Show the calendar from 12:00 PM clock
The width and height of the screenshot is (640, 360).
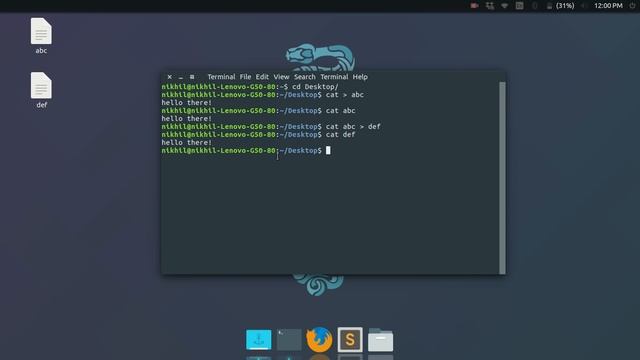tap(608, 6)
